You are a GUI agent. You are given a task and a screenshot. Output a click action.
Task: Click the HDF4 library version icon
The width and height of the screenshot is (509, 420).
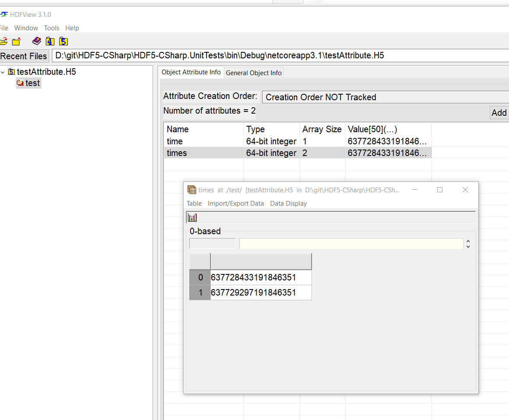(50, 41)
